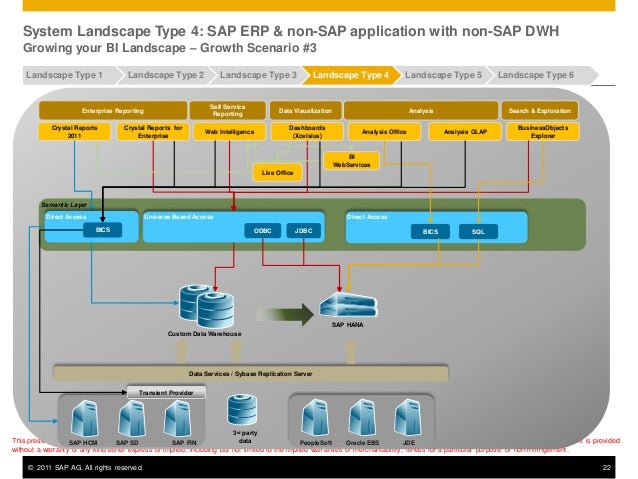Select the Landscape Type 2 tab

(x=166, y=75)
